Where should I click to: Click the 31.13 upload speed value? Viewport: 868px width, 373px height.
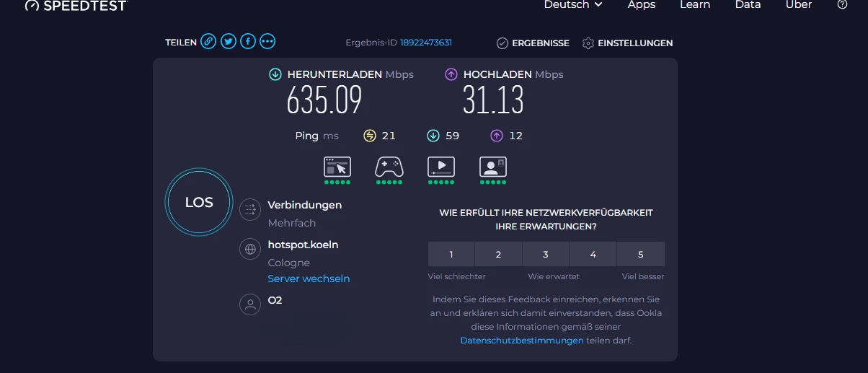pos(493,100)
